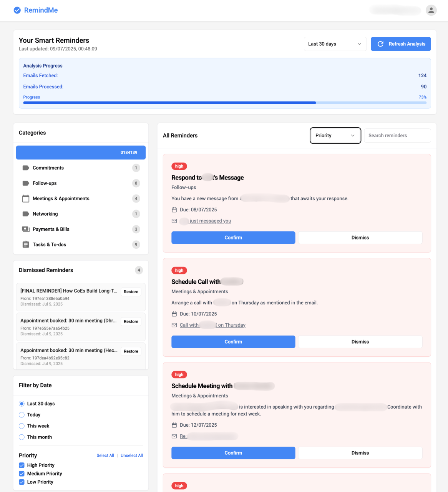Click the Networking tag icon

tap(26, 214)
